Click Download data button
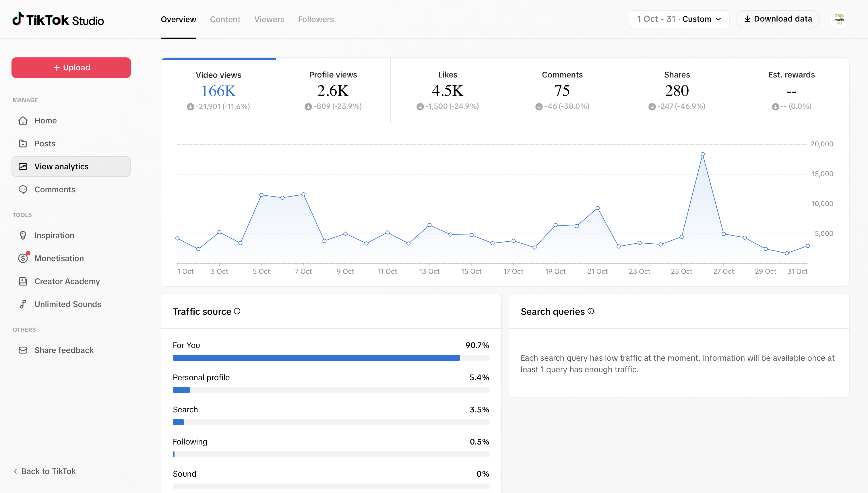 [778, 19]
